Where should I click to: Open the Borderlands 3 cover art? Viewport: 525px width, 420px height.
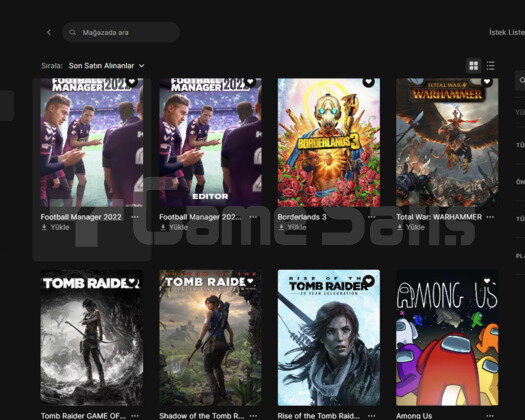point(329,142)
